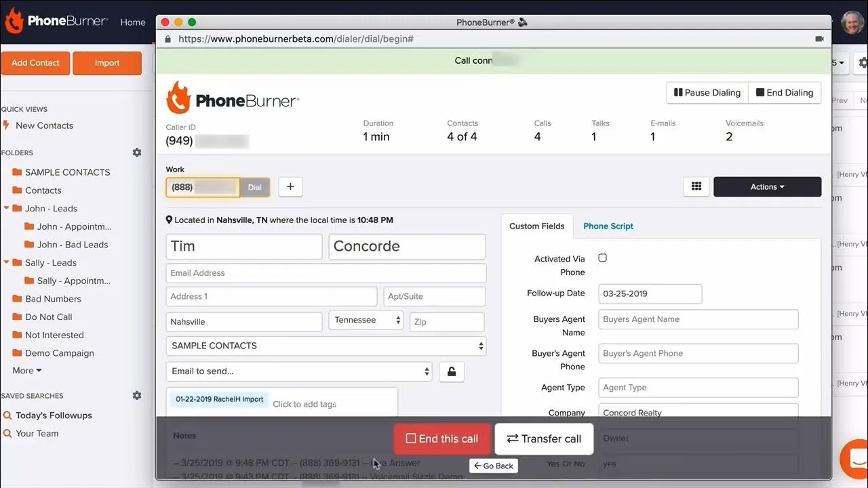This screenshot has width=868, height=488.
Task: Open the Demo Campaign folder
Action: click(60, 353)
